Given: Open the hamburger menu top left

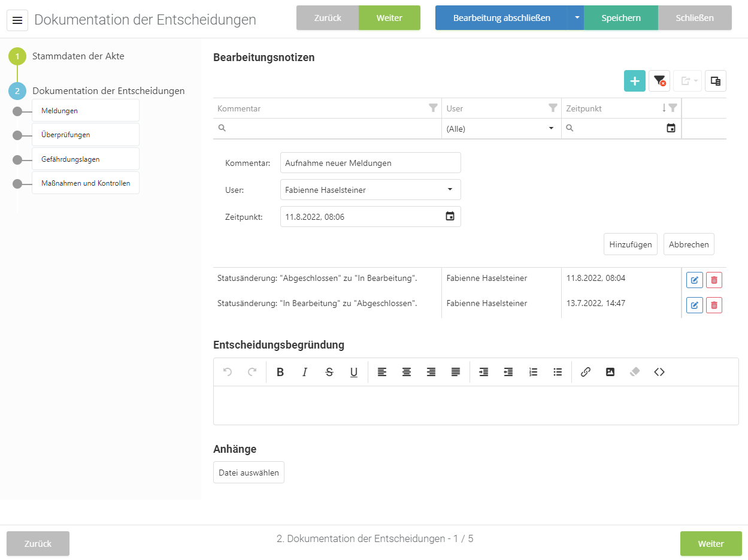Looking at the screenshot, I should pyautogui.click(x=17, y=20).
